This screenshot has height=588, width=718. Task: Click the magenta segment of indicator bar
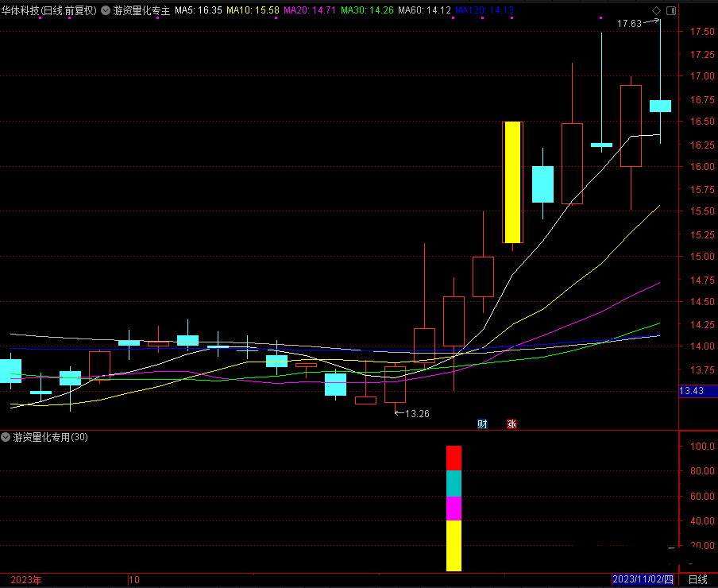[x=454, y=509]
